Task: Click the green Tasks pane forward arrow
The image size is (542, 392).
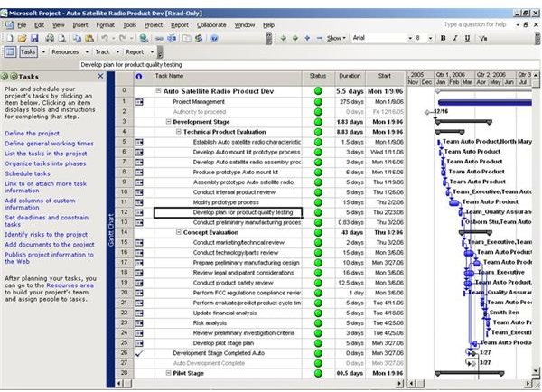Action: (x=14, y=77)
